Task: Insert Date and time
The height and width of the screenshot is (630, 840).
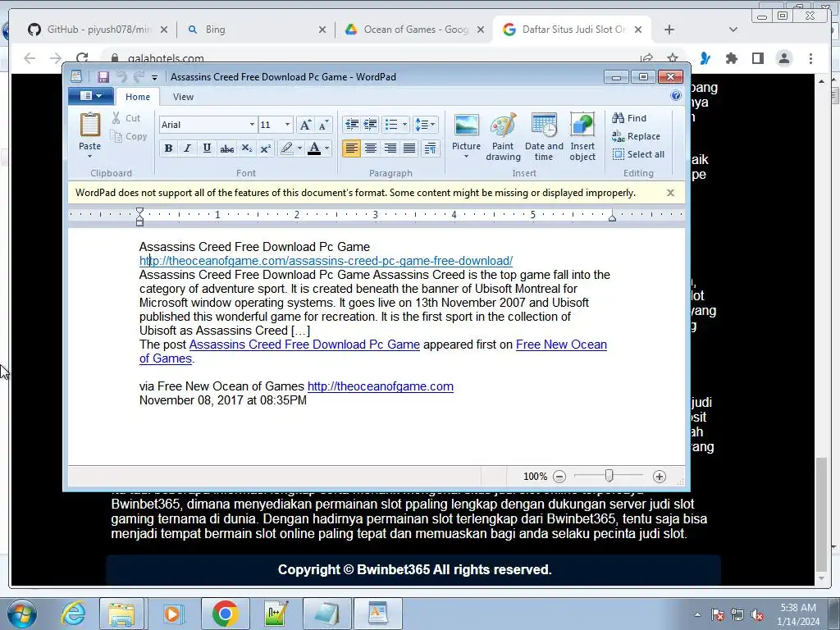Action: 544,137
